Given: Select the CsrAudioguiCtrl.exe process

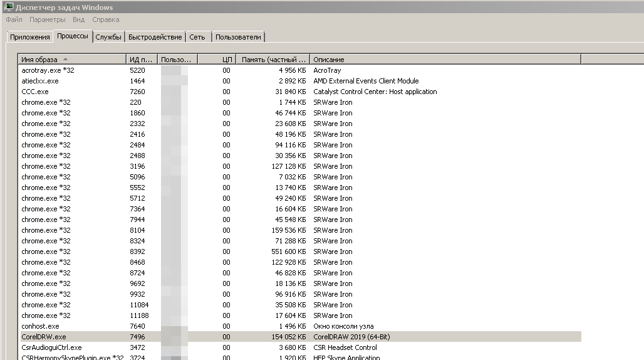Looking at the screenshot, I should click(x=301, y=348).
